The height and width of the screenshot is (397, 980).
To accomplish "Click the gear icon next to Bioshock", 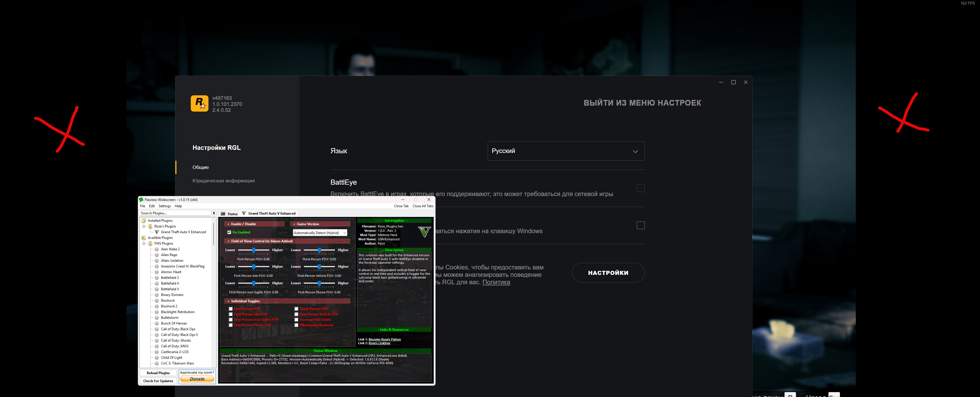I will point(157,301).
